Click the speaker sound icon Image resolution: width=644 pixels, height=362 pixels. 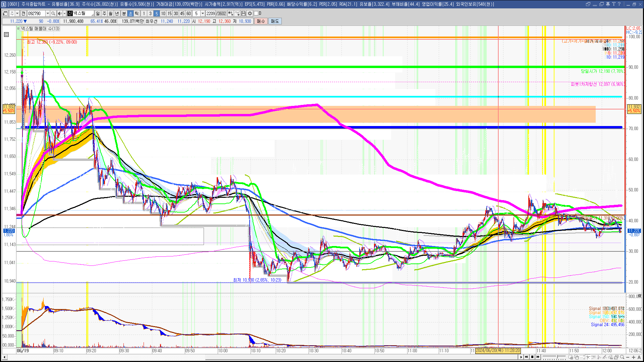point(59,13)
